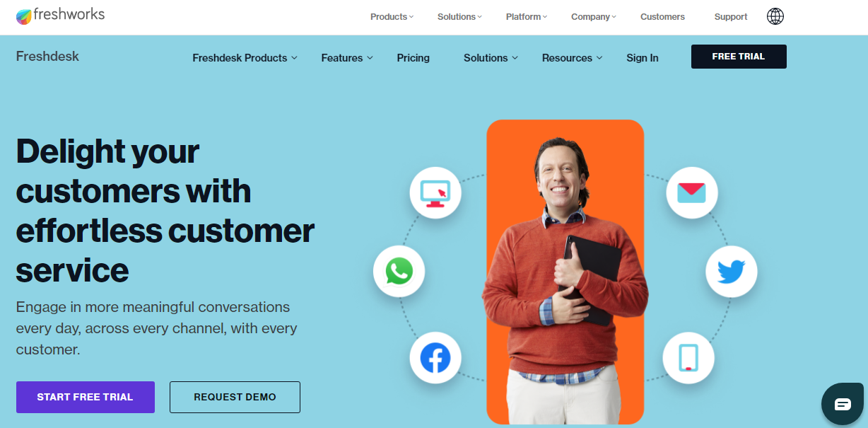Expand the Solutions menu in Freshdesk navigation
This screenshot has width=868, height=428.
491,58
